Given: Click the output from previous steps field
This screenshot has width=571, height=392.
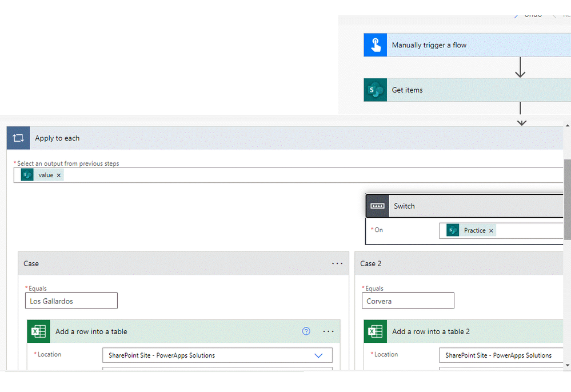Looking at the screenshot, I should [x=289, y=175].
